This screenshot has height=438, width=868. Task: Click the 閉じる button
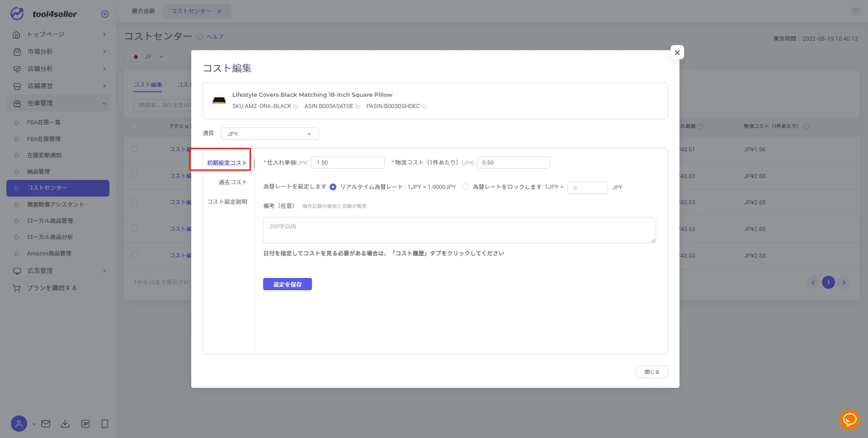point(652,372)
